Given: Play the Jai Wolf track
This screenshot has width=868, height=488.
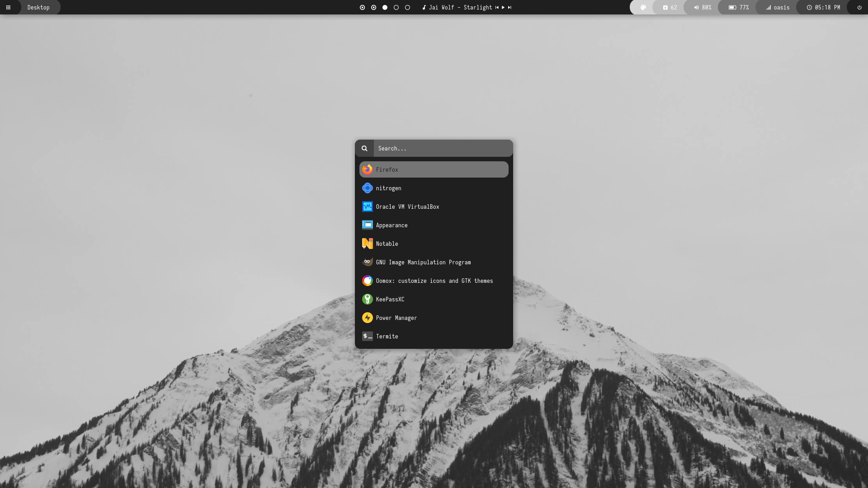Looking at the screenshot, I should (503, 7).
